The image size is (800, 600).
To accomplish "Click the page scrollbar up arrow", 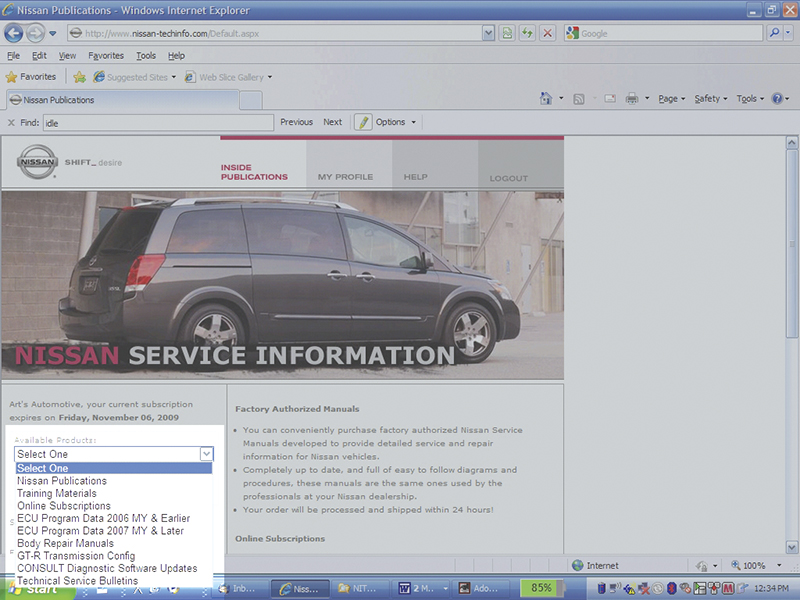I will pyautogui.click(x=791, y=142).
